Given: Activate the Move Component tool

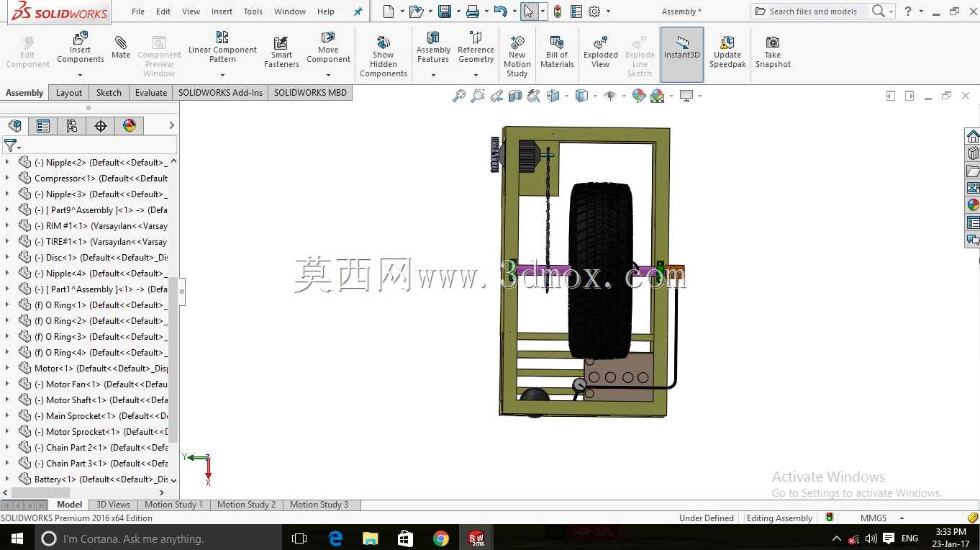Looking at the screenshot, I should coord(328,49).
